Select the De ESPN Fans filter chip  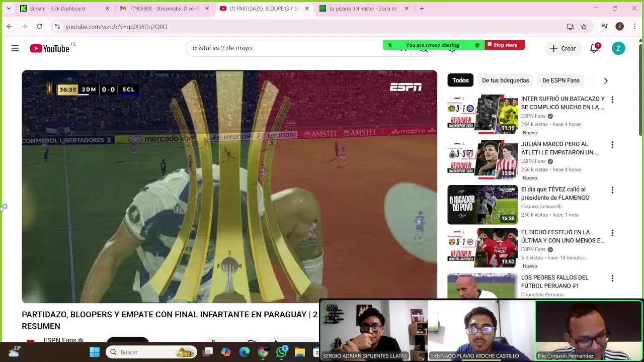[x=561, y=80]
